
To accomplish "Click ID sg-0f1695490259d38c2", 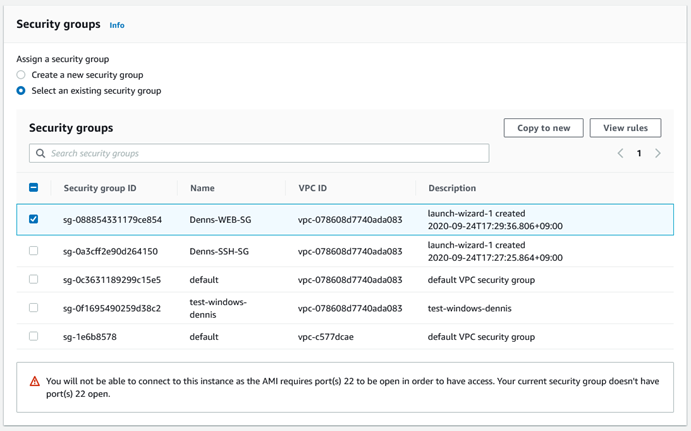I will [112, 308].
